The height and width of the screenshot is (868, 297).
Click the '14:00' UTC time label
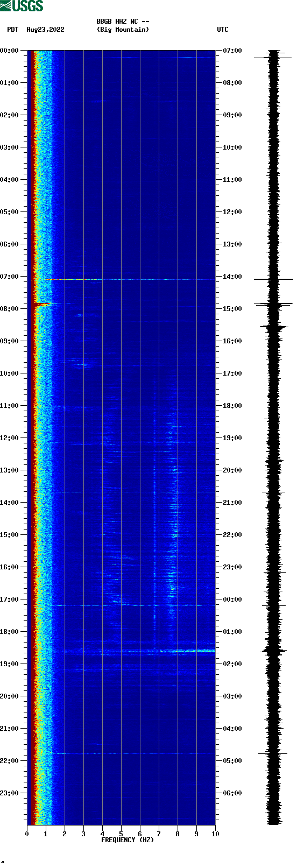tap(232, 277)
